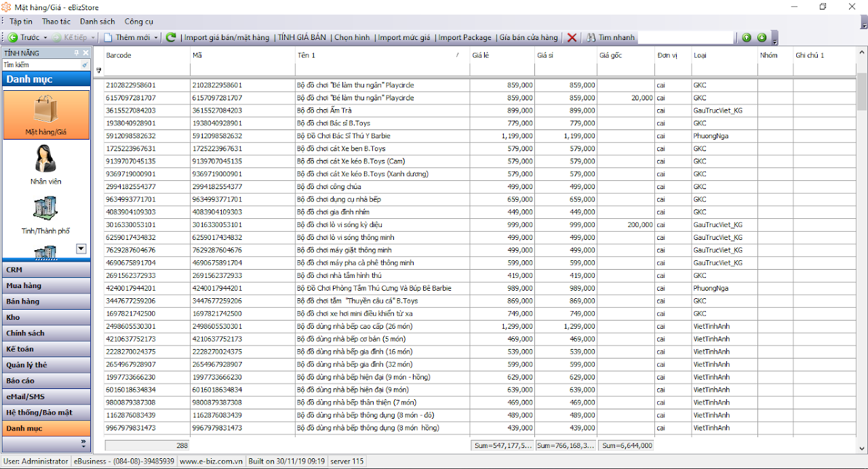This screenshot has width=868, height=469.
Task: Switch to the eMail/SMS section
Action: point(46,396)
